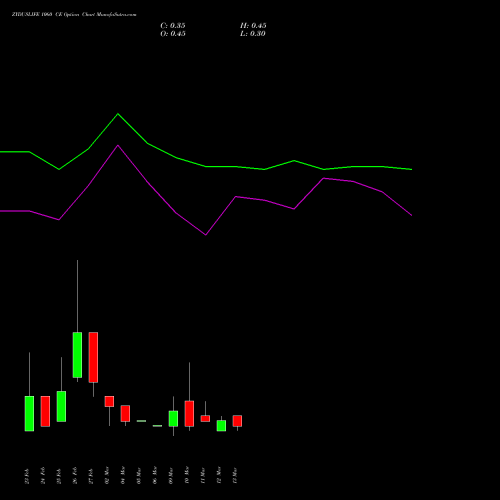Click the high value 'H: 0.45'
500x500 pixels.
253,26
